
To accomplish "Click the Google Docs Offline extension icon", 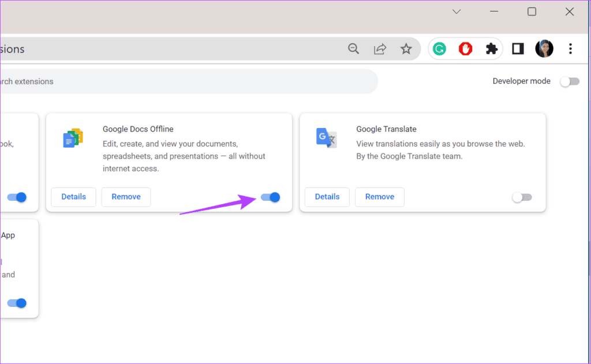I will coord(73,137).
